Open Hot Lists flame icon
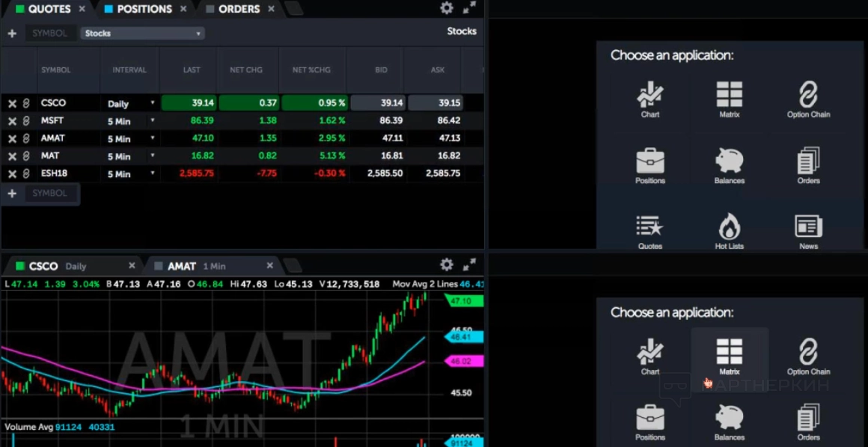868x447 pixels. tap(729, 232)
